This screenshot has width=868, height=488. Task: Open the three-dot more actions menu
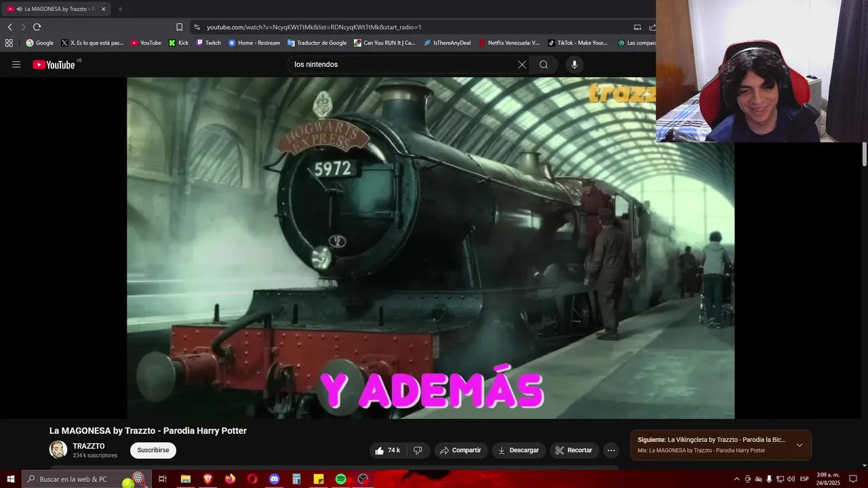611,450
